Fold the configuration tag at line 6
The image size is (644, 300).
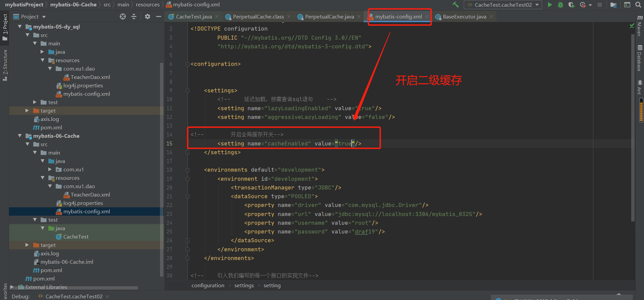pyautogui.click(x=187, y=64)
